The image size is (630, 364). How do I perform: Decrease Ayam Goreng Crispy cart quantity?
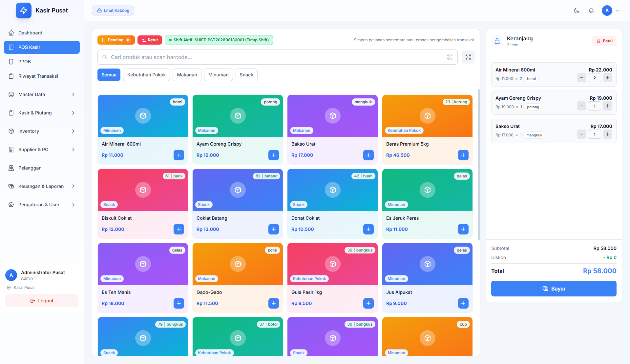[581, 106]
